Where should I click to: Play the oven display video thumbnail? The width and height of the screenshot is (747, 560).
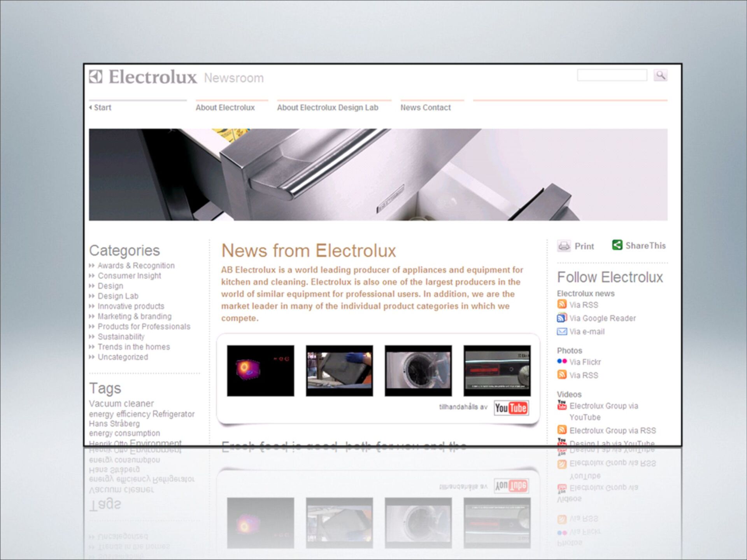(497, 371)
